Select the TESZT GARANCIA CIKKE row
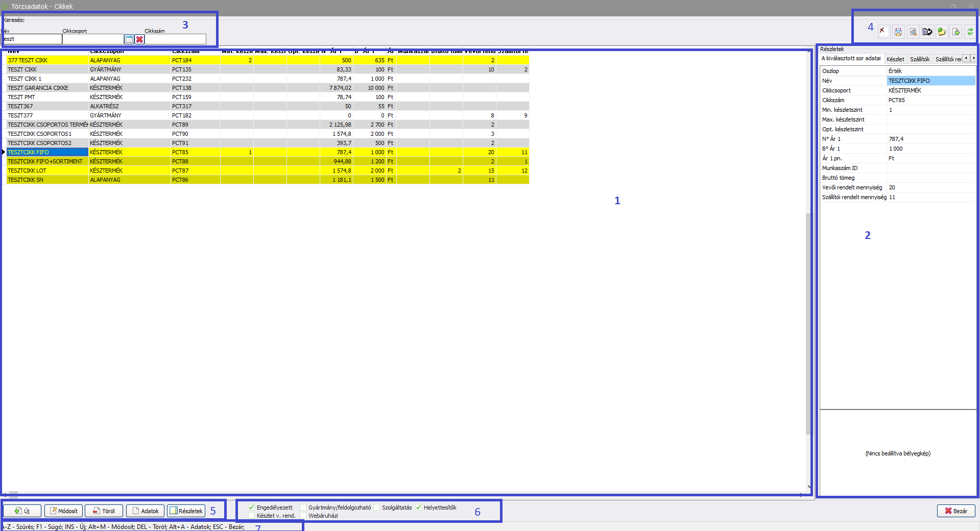The image size is (980, 531). (38, 88)
